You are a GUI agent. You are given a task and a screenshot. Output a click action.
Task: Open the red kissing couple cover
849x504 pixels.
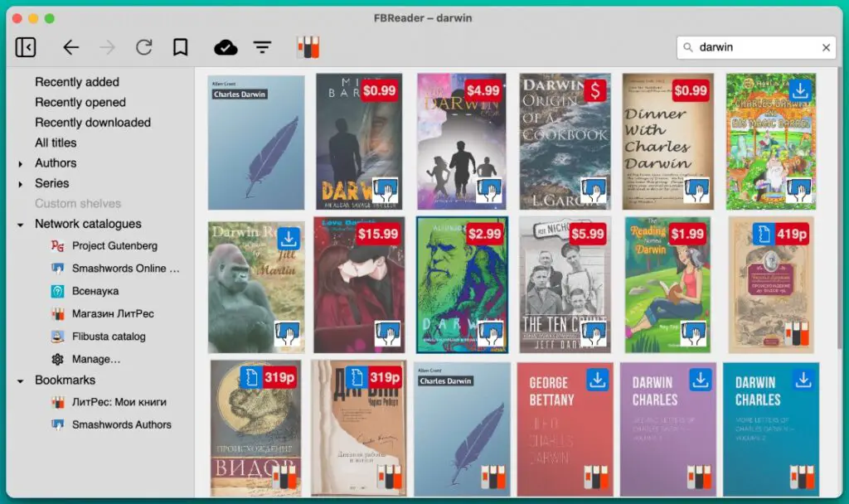coord(359,285)
